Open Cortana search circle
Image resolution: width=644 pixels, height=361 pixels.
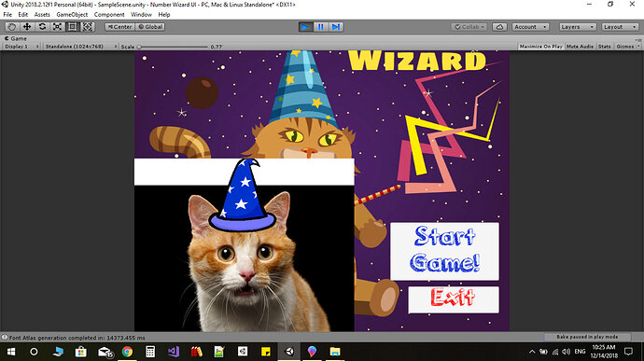tap(34, 352)
